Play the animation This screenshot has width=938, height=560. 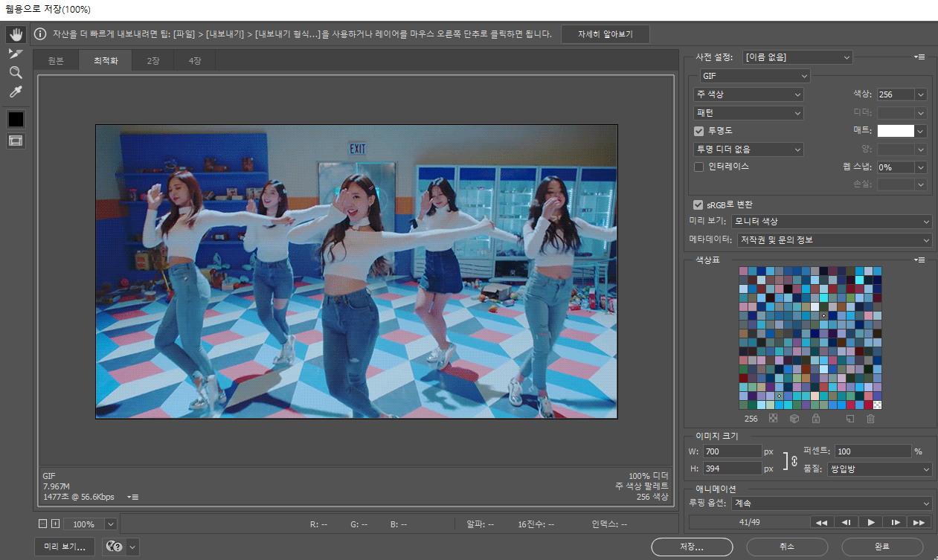pyautogui.click(x=870, y=522)
